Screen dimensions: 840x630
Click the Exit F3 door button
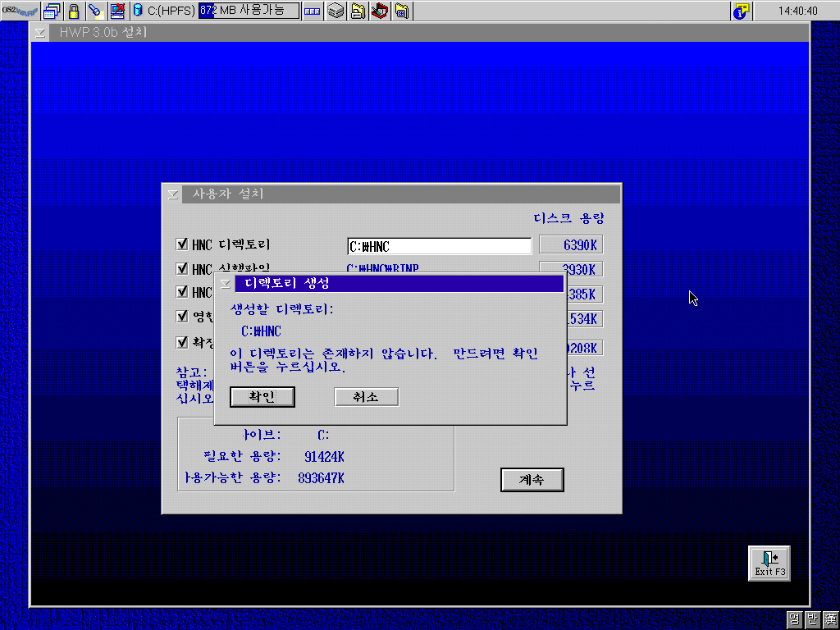point(769,563)
